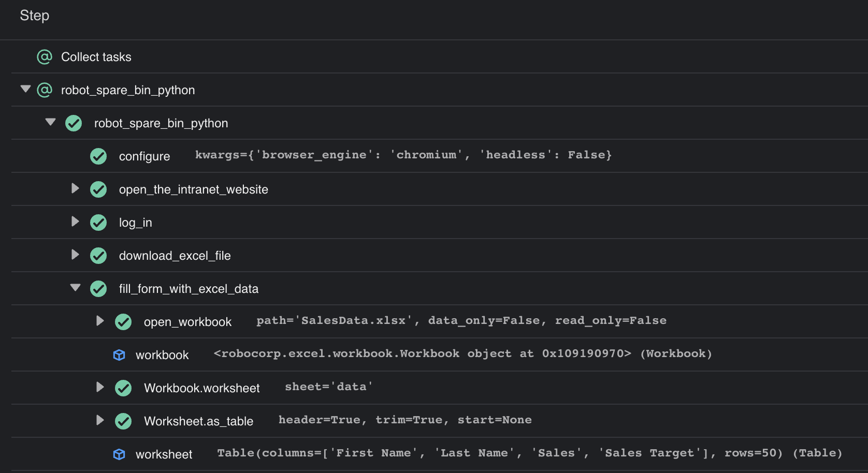Click the green check icon beside configure

coord(98,156)
